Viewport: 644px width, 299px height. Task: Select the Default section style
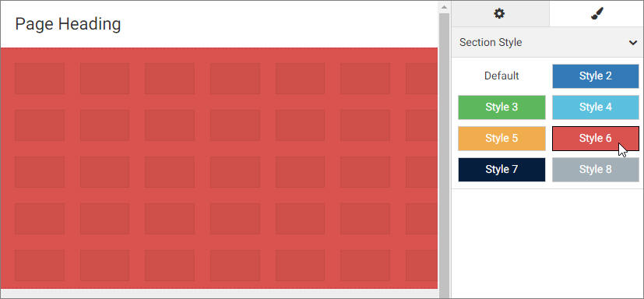click(x=501, y=76)
